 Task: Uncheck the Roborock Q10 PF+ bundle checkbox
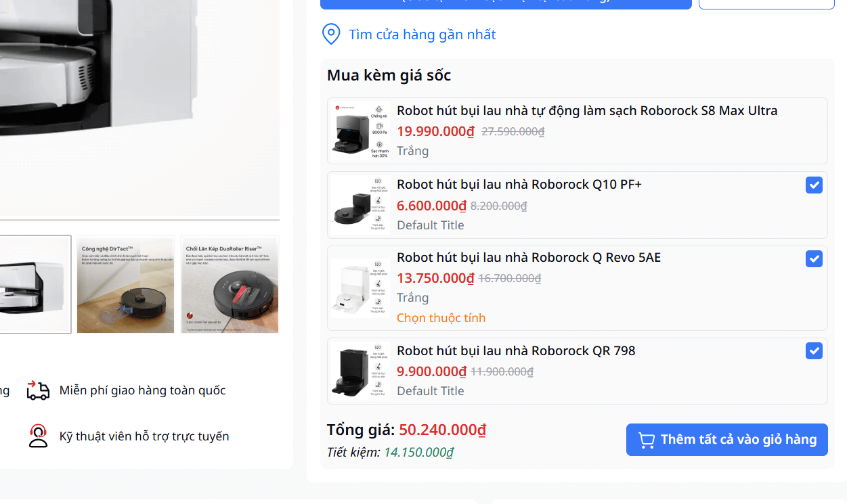point(814,185)
